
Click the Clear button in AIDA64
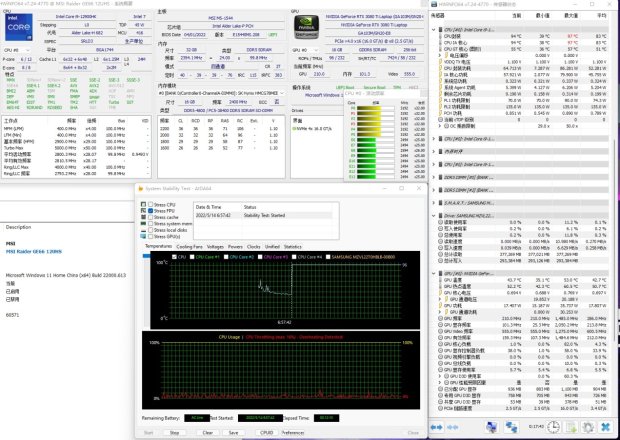pos(208,433)
